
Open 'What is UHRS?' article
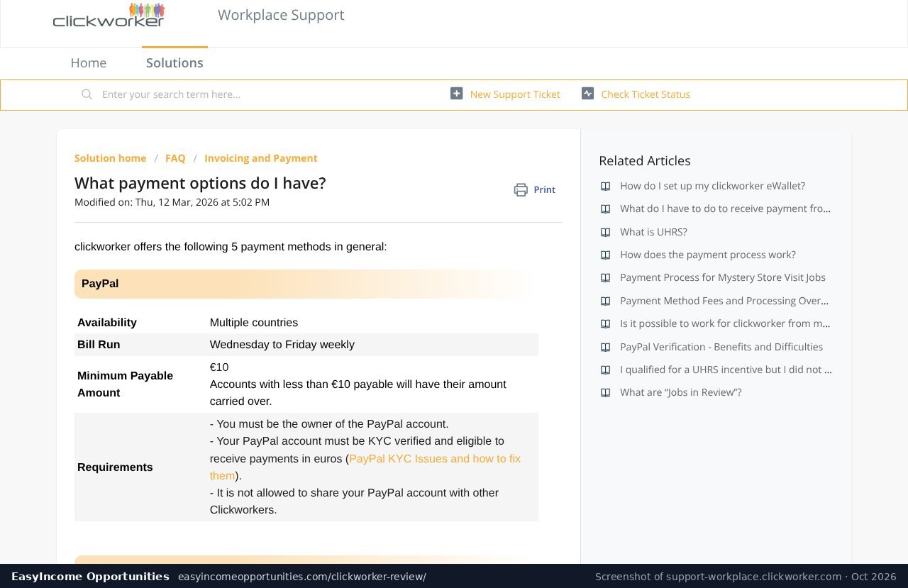click(x=653, y=232)
